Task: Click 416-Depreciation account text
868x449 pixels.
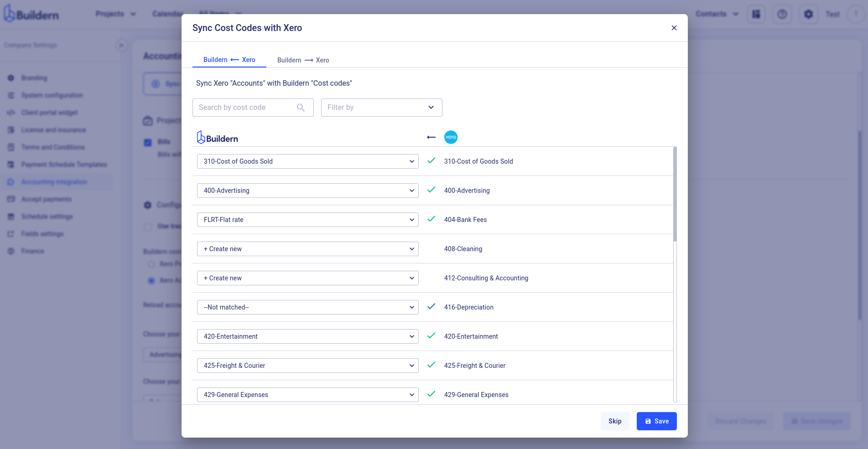Action: [x=469, y=307]
